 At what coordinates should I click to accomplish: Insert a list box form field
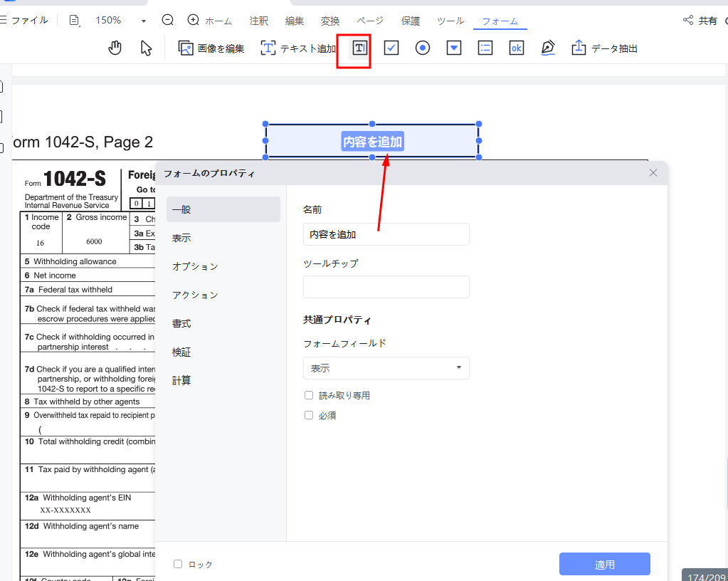point(485,48)
